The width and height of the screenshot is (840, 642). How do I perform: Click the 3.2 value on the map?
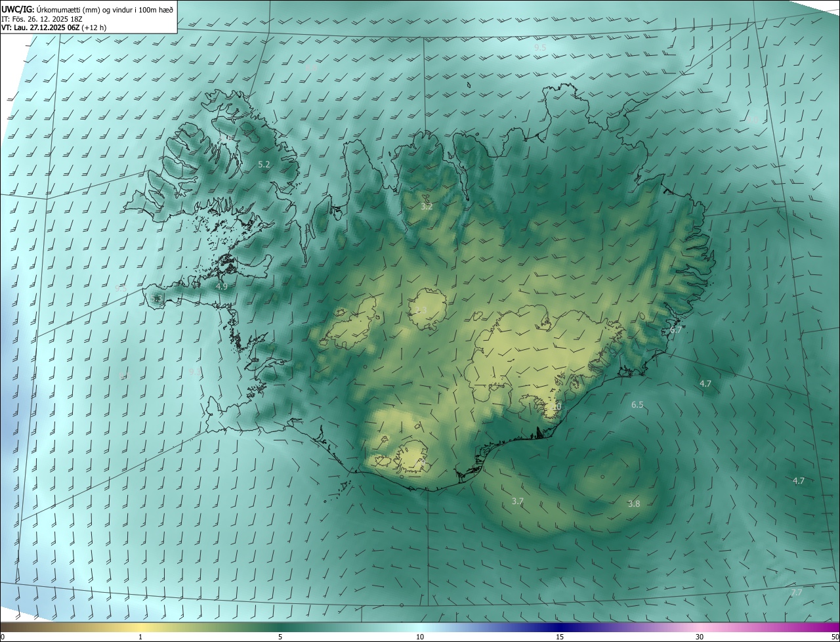point(427,206)
